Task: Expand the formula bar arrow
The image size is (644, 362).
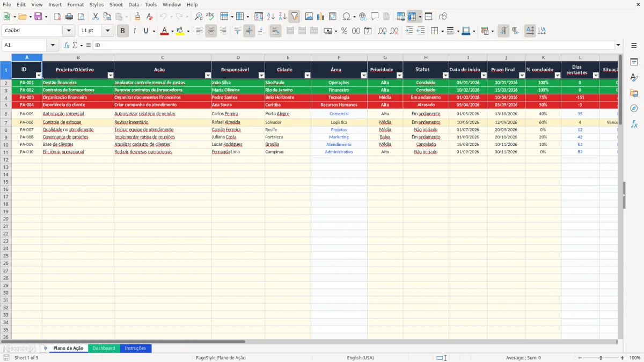Action: click(618, 46)
